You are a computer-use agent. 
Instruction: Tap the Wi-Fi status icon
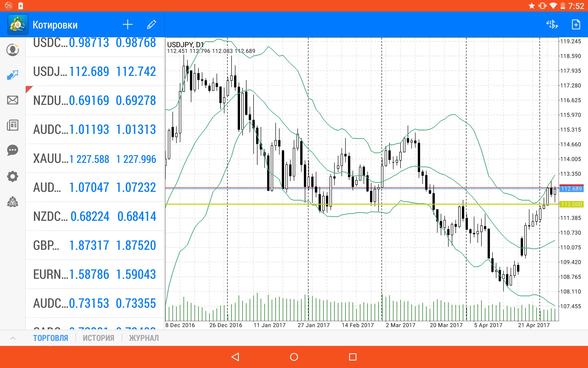[553, 6]
